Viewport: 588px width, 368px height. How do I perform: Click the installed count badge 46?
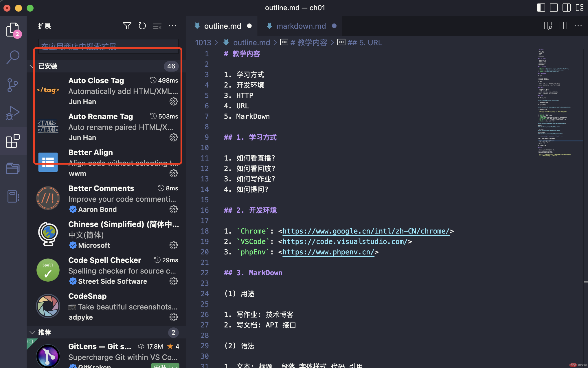[171, 66]
